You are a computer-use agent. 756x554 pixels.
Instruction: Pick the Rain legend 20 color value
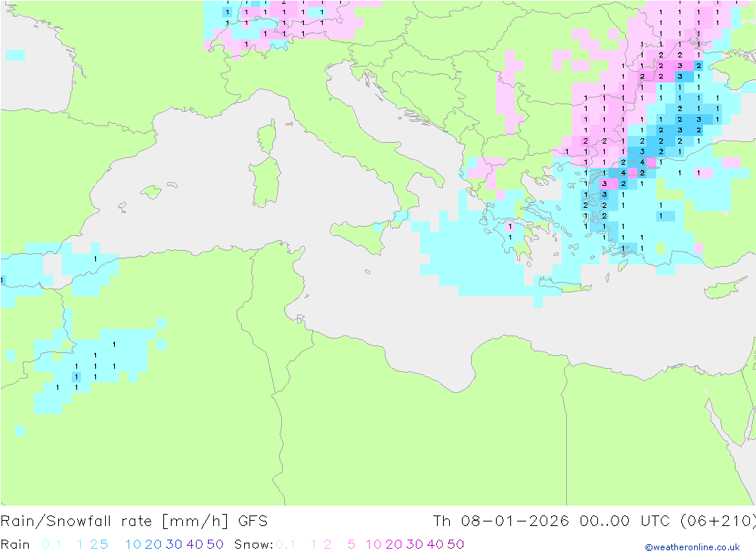click(153, 544)
